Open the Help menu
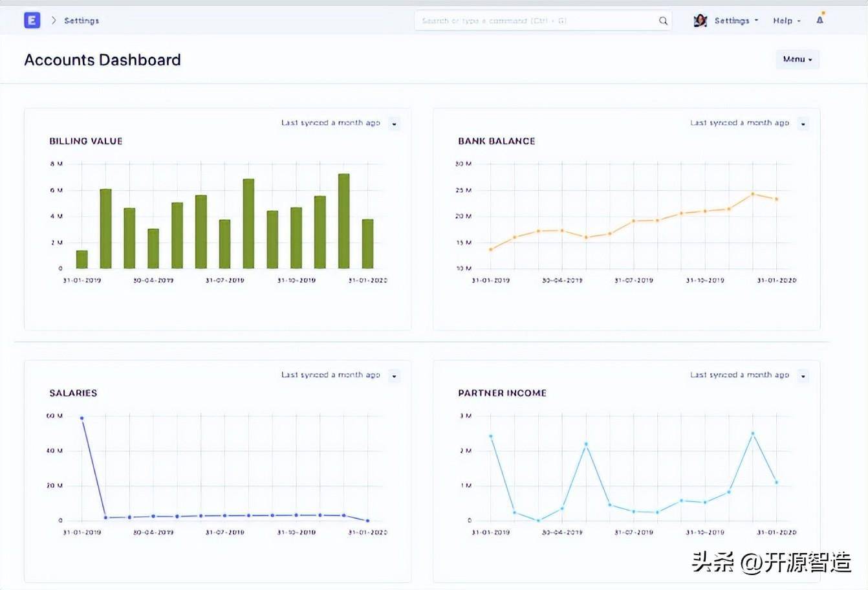The width and height of the screenshot is (868, 590). click(x=786, y=21)
